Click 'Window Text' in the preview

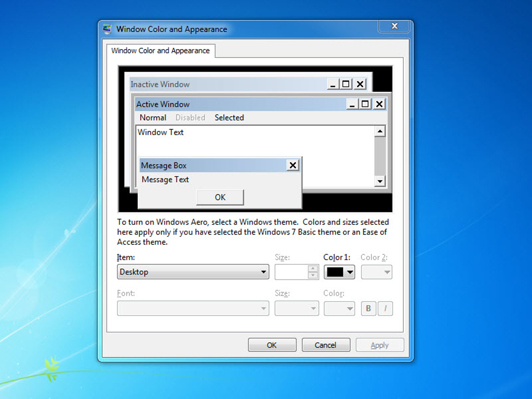click(x=160, y=132)
